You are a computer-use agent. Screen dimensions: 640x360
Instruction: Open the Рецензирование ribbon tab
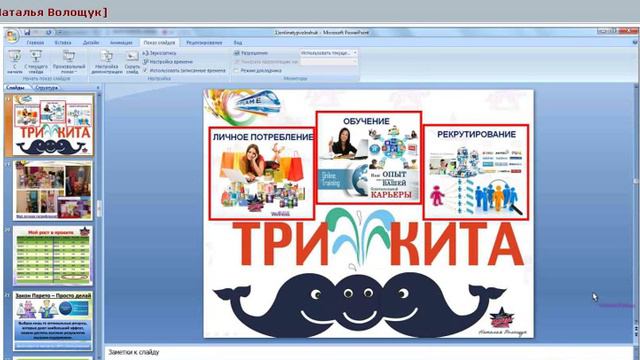[204, 42]
